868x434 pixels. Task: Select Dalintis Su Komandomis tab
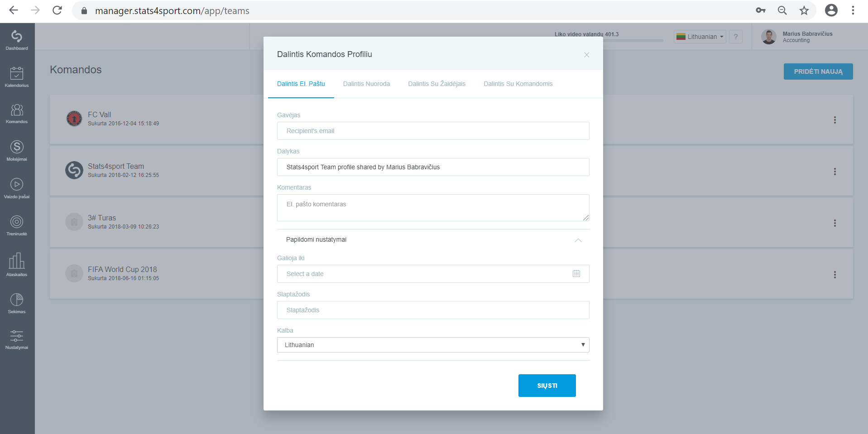coord(518,84)
